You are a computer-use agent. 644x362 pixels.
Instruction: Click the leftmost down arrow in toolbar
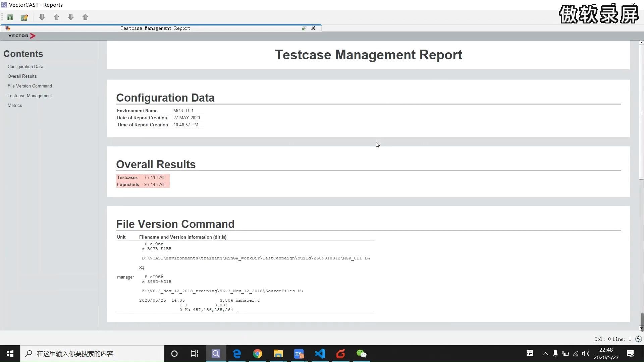pos(42,17)
